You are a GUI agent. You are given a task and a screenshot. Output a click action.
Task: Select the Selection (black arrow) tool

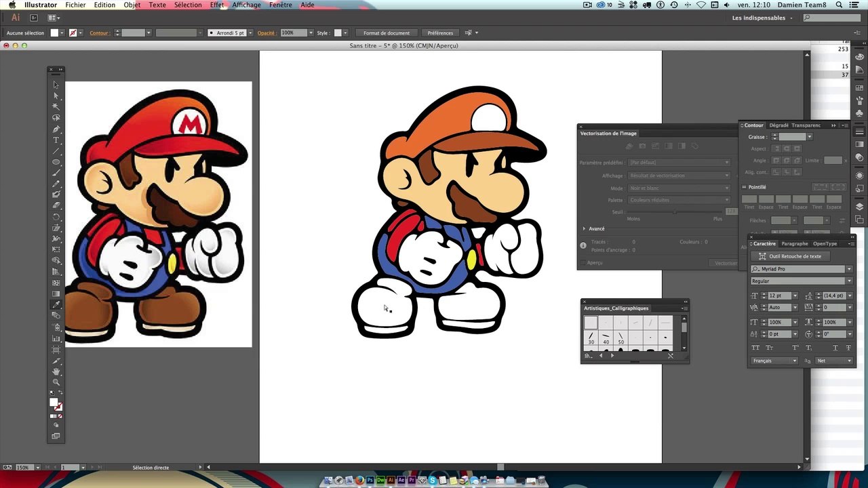56,85
